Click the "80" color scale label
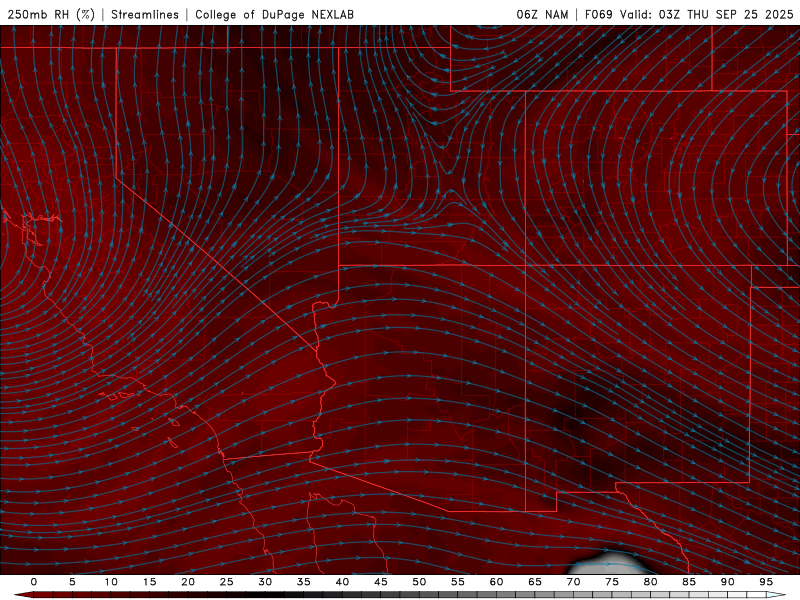This screenshot has width=800, height=600. pos(650,582)
